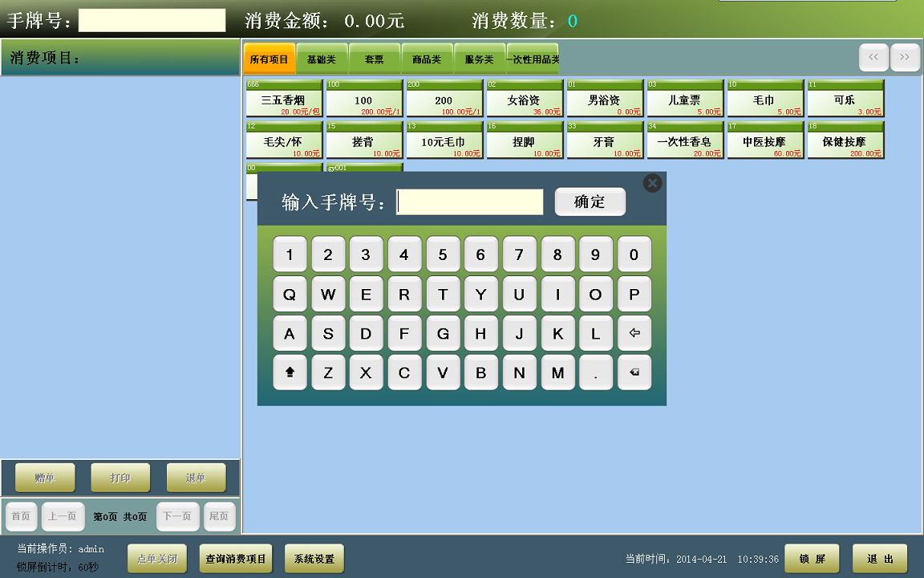This screenshot has width=924, height=578.
Task: Open 系统设置 system settings
Action: pyautogui.click(x=314, y=559)
